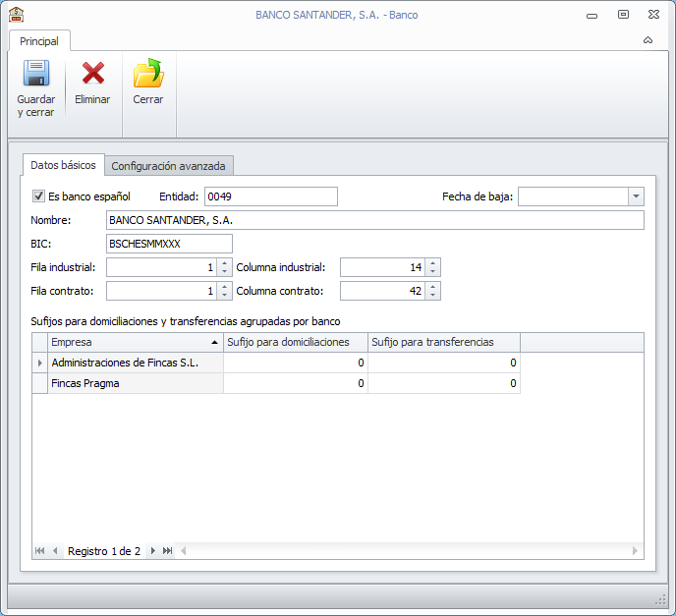Viewport: 676px width, 616px height.
Task: Click into the BIC input field
Action: [168, 244]
